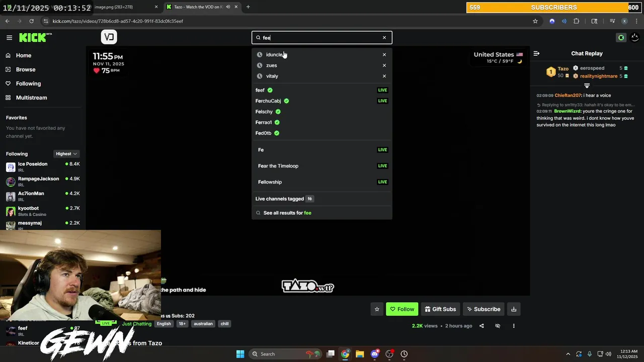Click the Gift Subs button
644x362 pixels.
(x=440, y=309)
